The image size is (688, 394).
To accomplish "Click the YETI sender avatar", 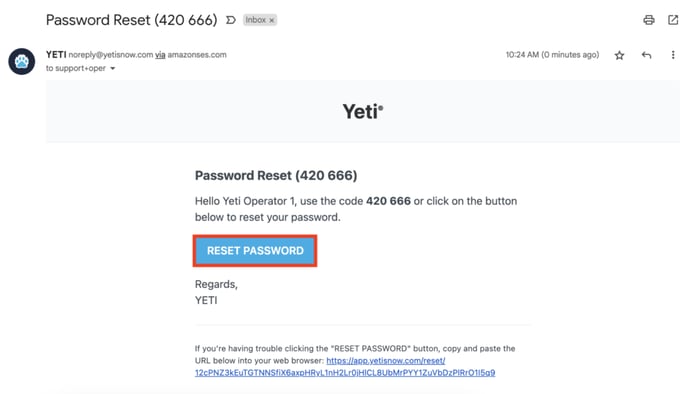I will [22, 61].
